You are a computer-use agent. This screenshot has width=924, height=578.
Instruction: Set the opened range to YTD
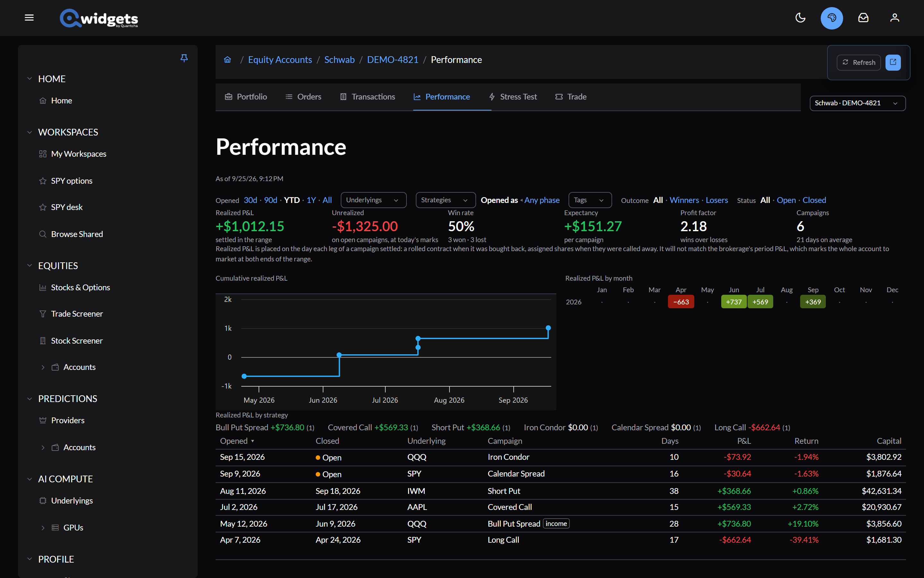click(292, 200)
